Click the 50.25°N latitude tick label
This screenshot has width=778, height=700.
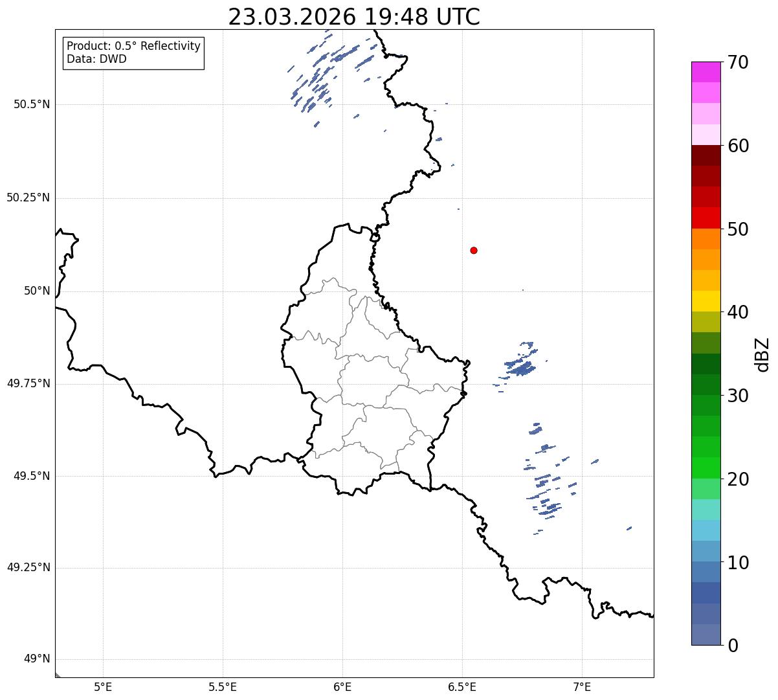tap(28, 198)
